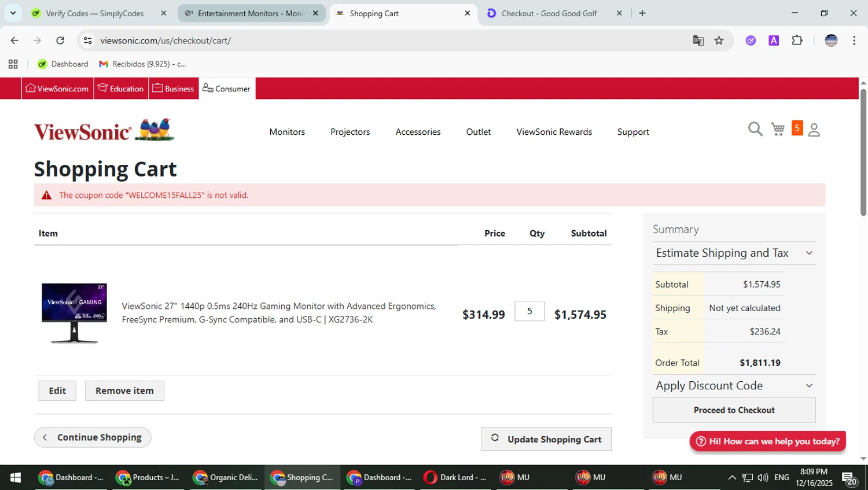Open Recibidos Gmail bookmark
Screen dimensions: 868x490
[143, 64]
